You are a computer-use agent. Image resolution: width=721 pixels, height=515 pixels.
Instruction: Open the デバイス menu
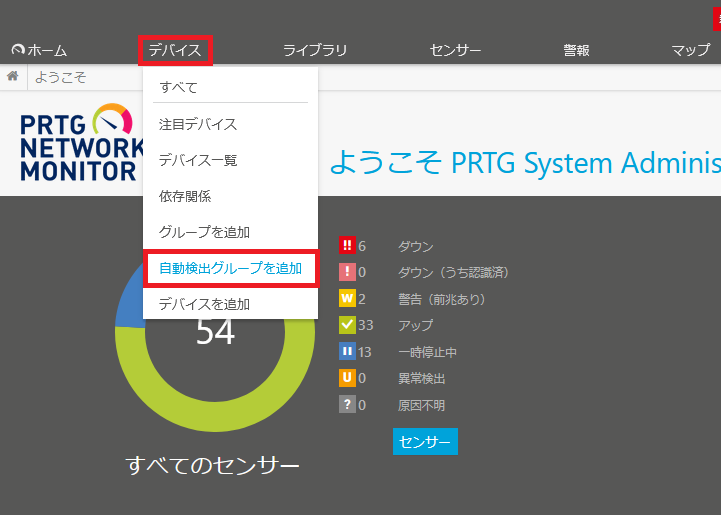(x=175, y=50)
